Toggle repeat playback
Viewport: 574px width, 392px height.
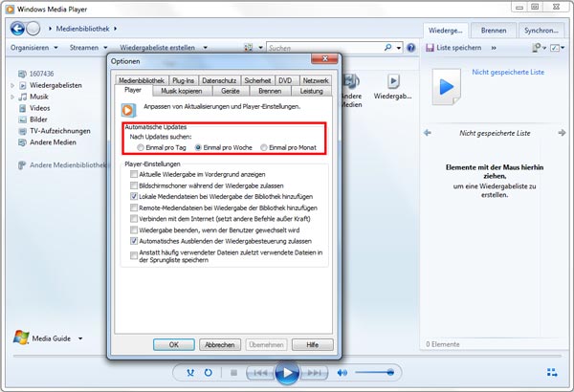coord(208,373)
